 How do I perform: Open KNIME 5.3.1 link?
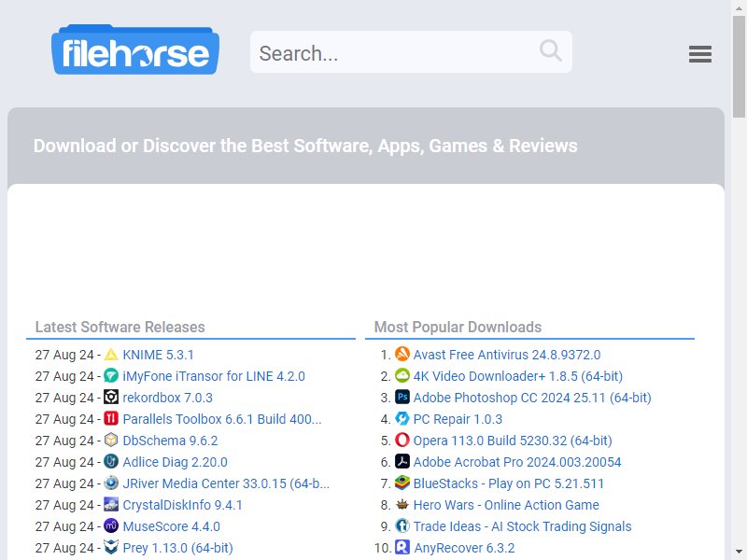coord(158,355)
